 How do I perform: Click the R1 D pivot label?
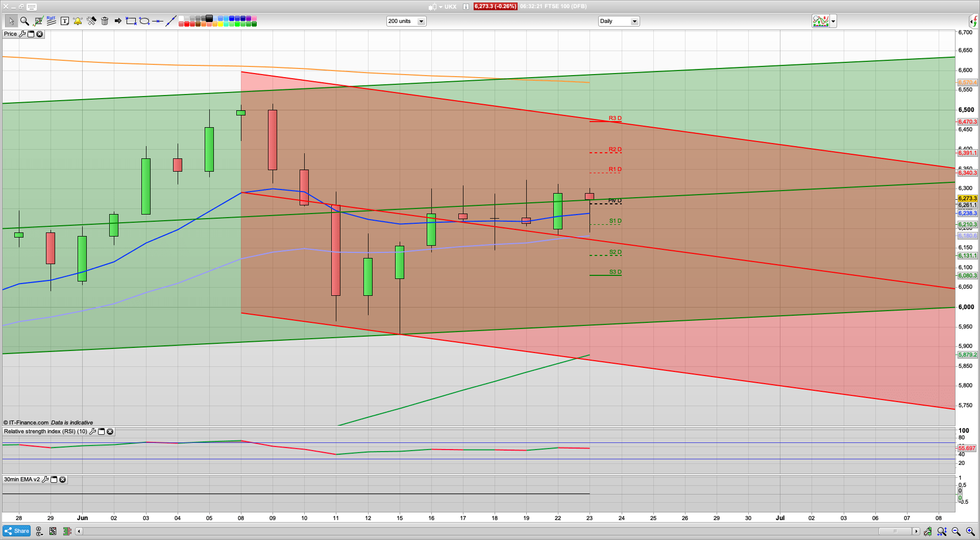(615, 169)
